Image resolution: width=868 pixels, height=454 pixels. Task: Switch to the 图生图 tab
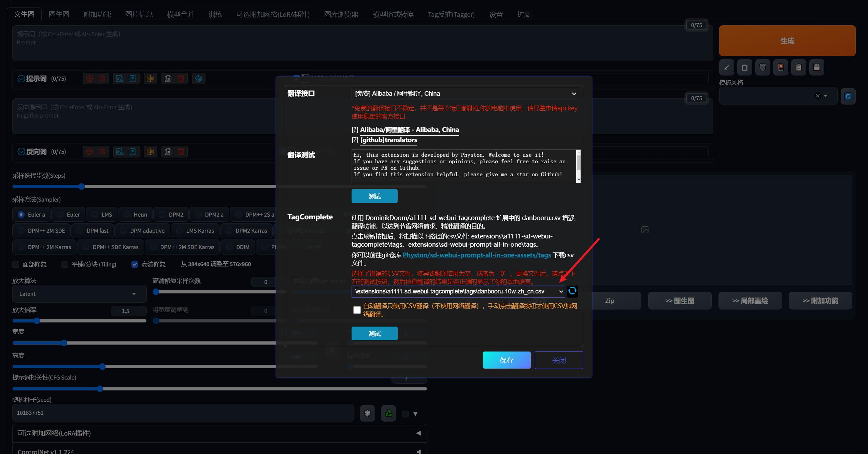pos(59,14)
